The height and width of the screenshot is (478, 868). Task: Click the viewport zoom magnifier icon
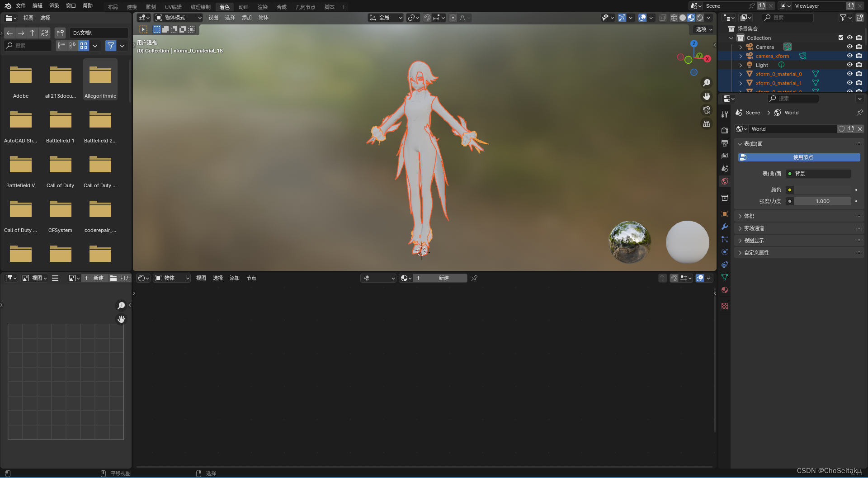pos(706,83)
